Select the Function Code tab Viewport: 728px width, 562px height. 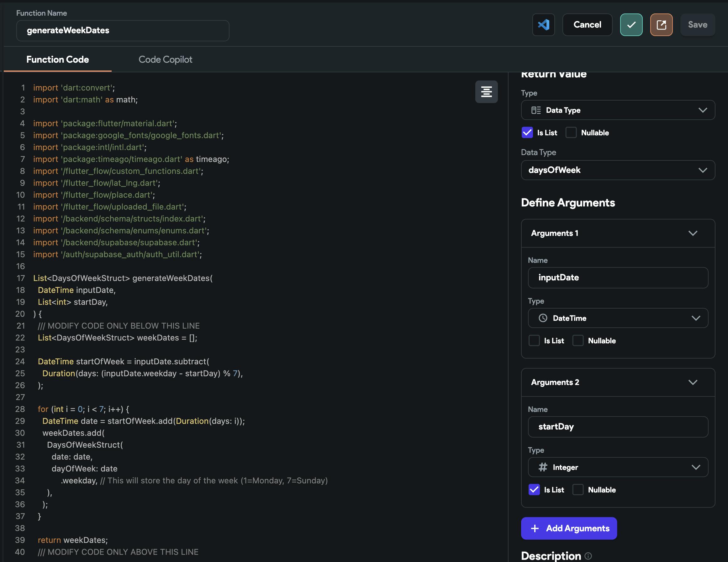tap(58, 60)
